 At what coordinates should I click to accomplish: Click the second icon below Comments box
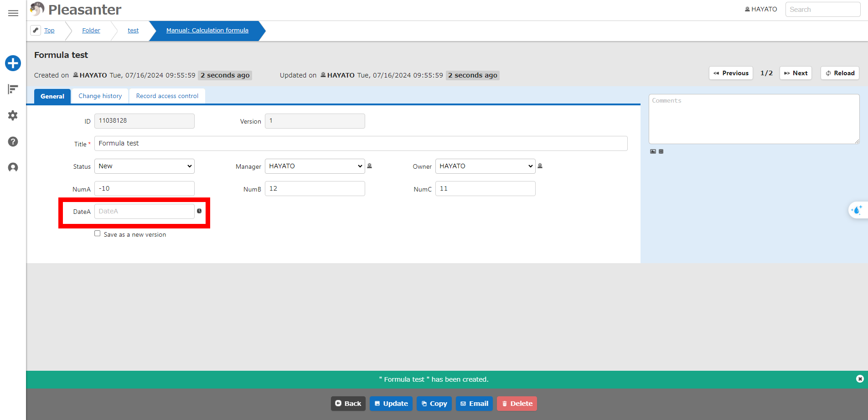[x=661, y=151]
